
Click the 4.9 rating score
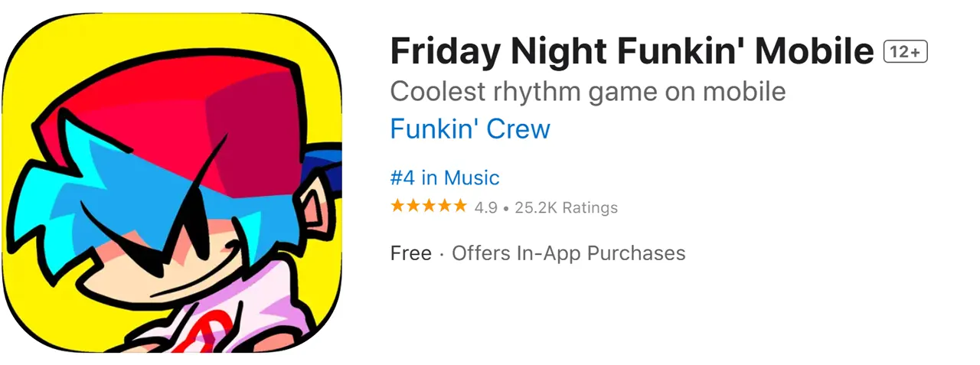point(485,207)
